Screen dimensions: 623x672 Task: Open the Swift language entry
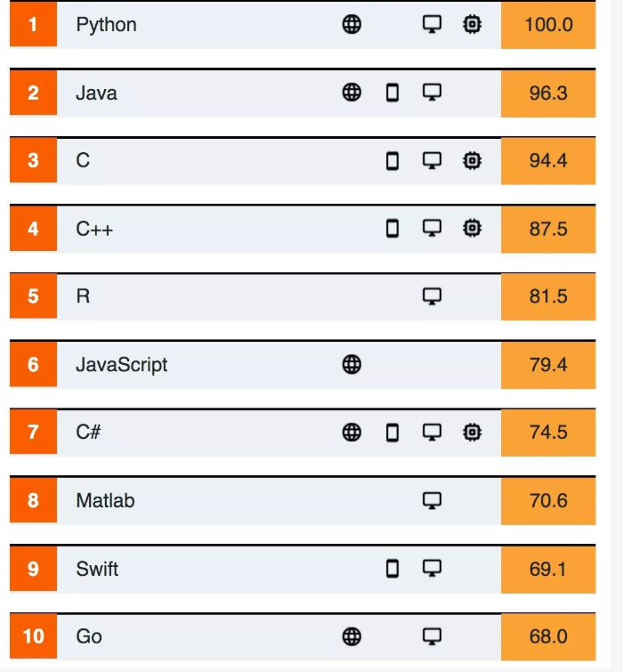[x=97, y=569]
